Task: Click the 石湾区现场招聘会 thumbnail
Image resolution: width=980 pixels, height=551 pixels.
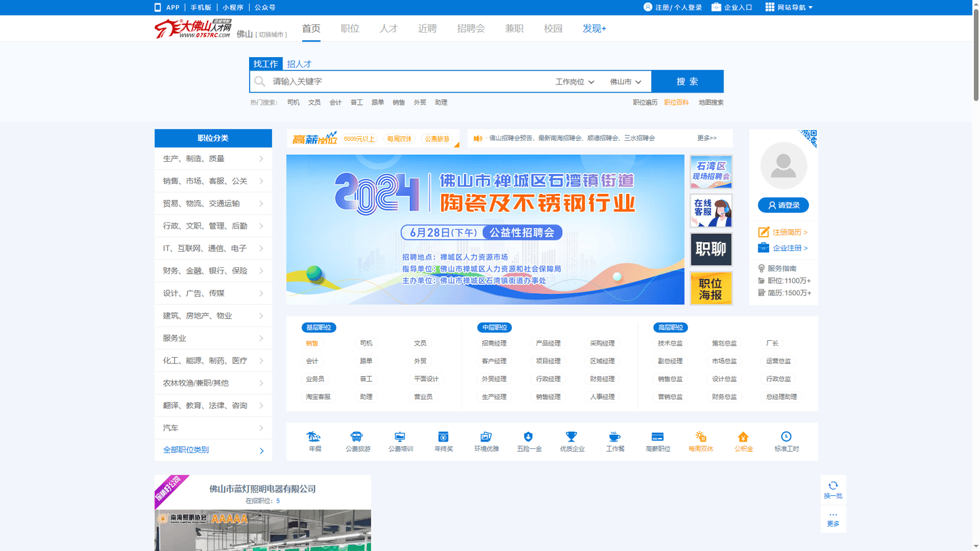Action: [711, 171]
